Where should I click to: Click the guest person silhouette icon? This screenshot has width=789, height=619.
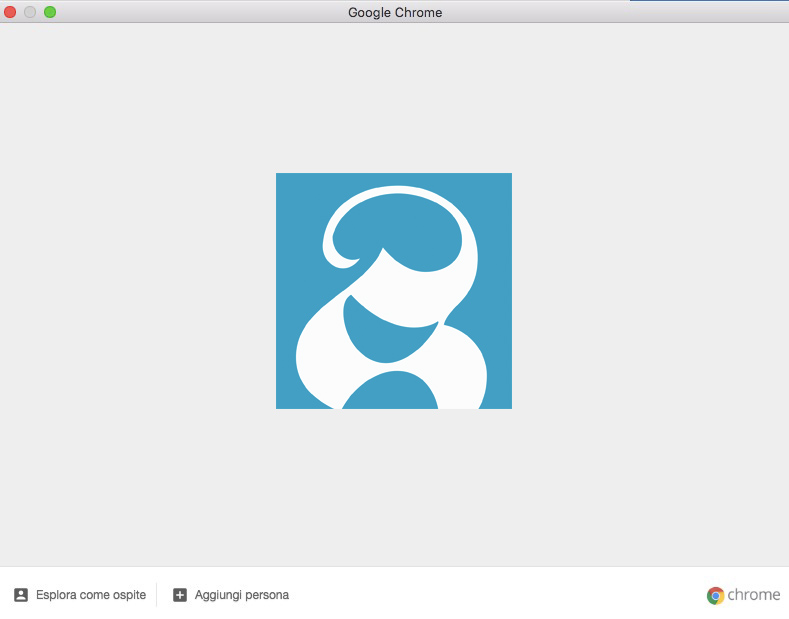21,595
